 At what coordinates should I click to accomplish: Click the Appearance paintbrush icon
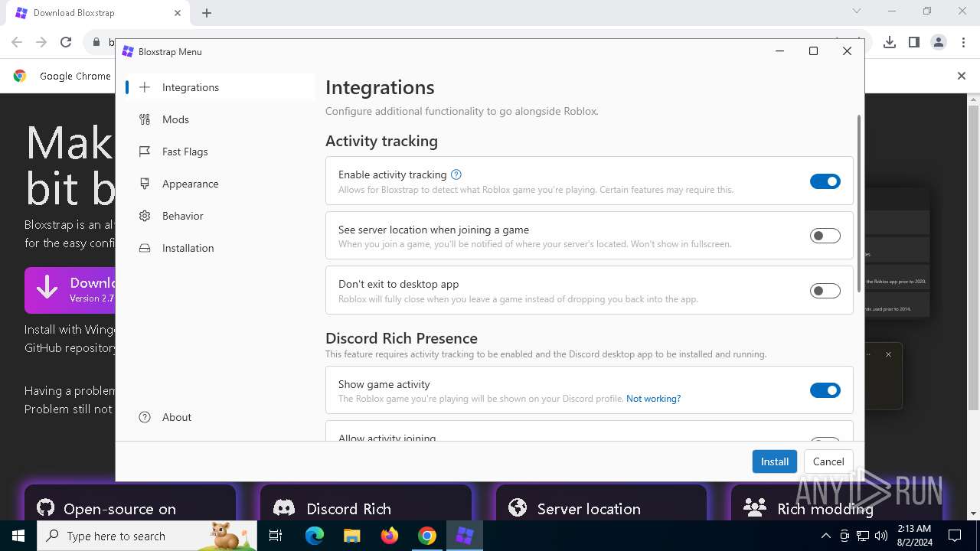pyautogui.click(x=145, y=184)
